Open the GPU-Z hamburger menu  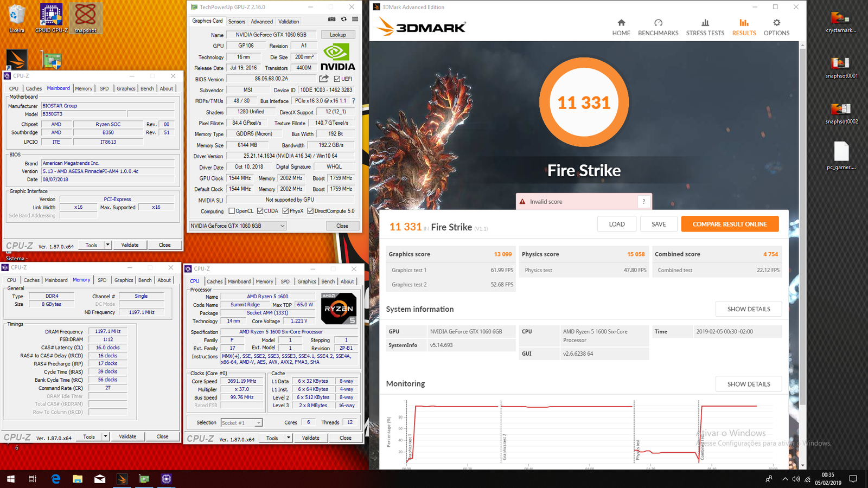point(355,19)
